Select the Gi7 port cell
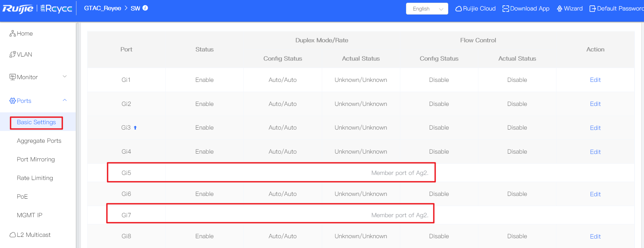 click(x=126, y=215)
